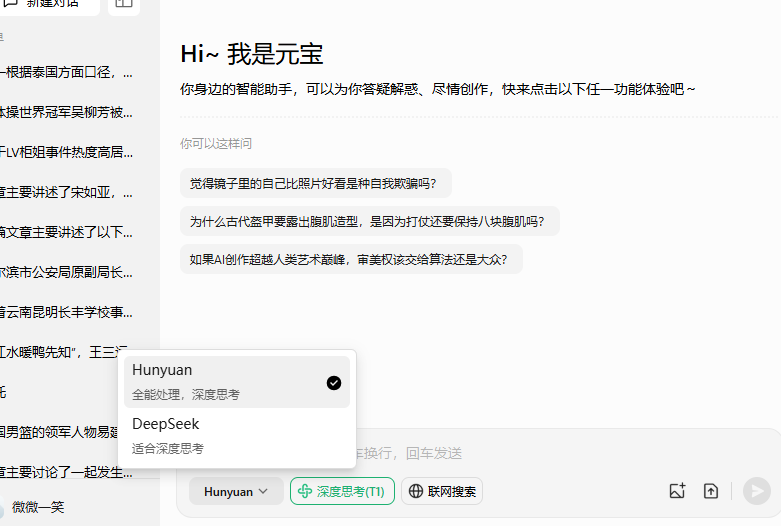Toggle 深度思考(T1) deep thinking mode
Viewport: 781px width, 526px height.
point(340,491)
